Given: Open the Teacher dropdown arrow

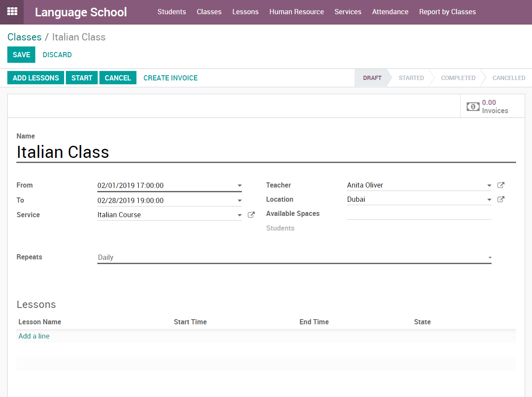Looking at the screenshot, I should pyautogui.click(x=489, y=186).
